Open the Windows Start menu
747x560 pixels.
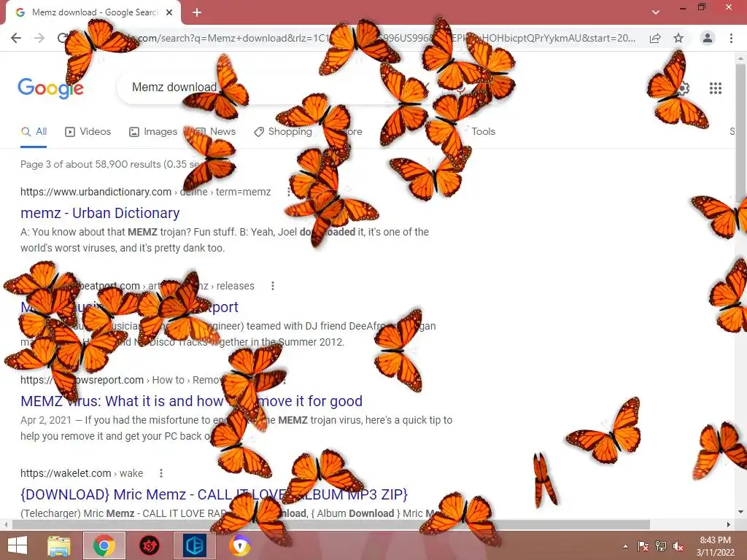click(18, 545)
